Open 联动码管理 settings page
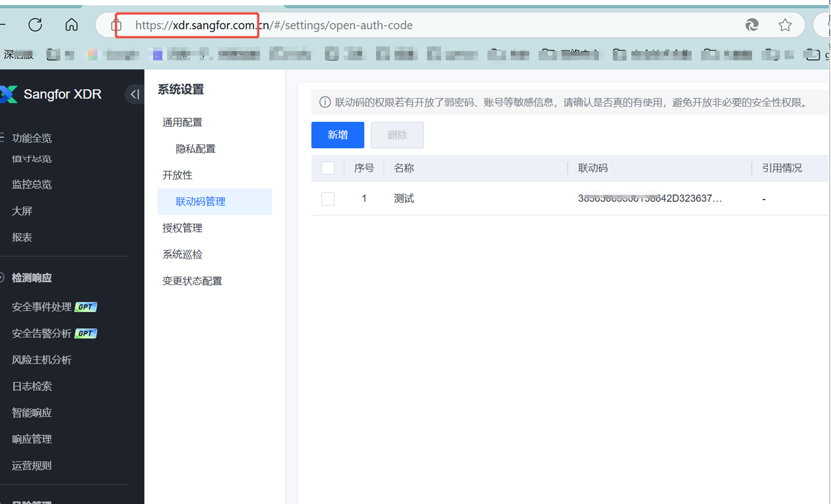This screenshot has height=504, width=831. coord(200,202)
